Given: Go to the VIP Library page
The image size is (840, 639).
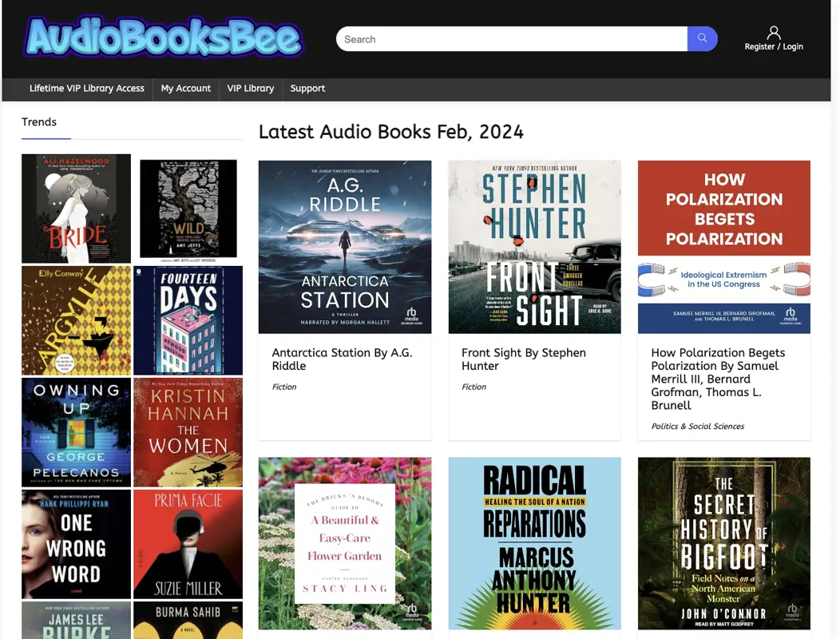Looking at the screenshot, I should (x=250, y=89).
